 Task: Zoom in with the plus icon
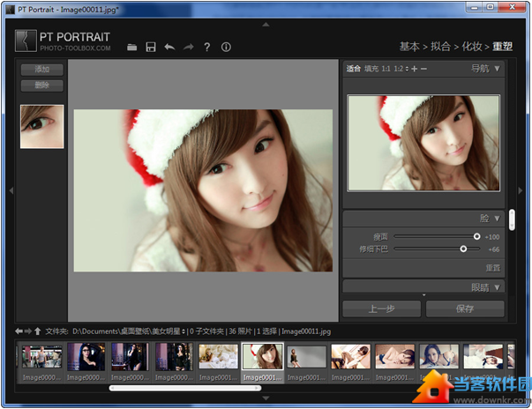(x=414, y=69)
